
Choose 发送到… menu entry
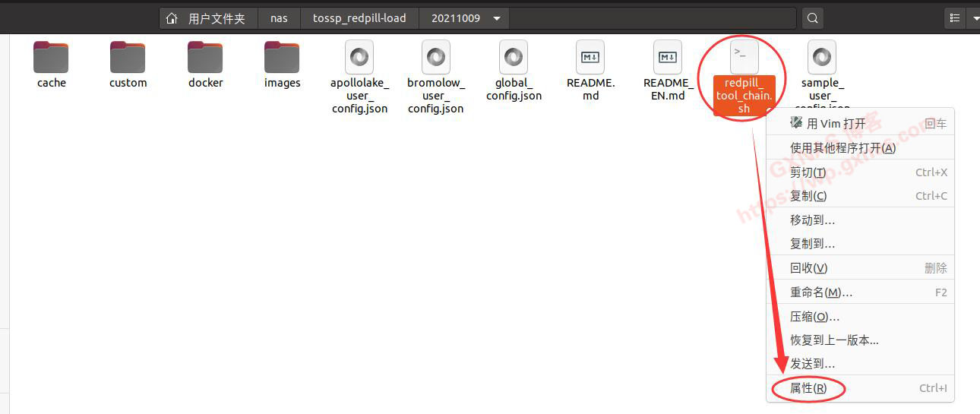pos(860,364)
